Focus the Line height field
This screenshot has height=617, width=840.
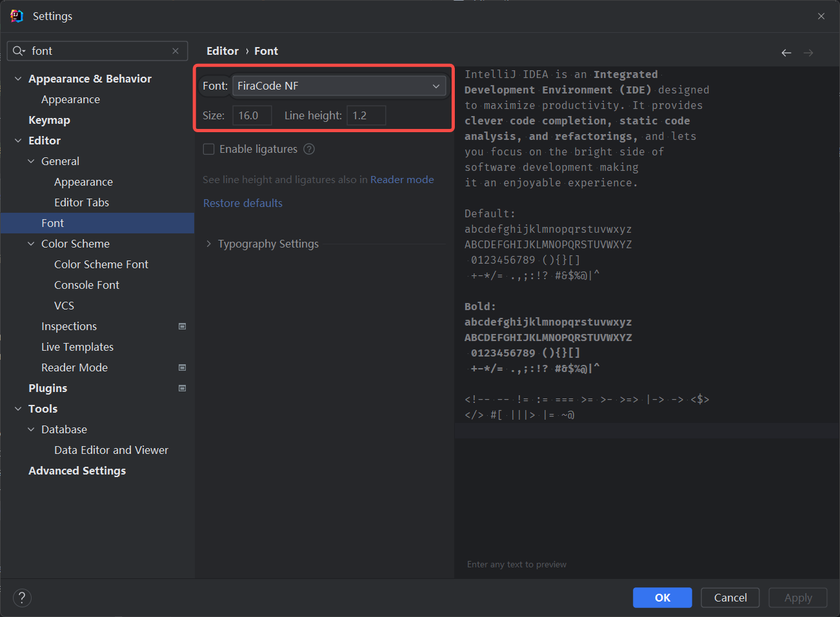pos(366,115)
